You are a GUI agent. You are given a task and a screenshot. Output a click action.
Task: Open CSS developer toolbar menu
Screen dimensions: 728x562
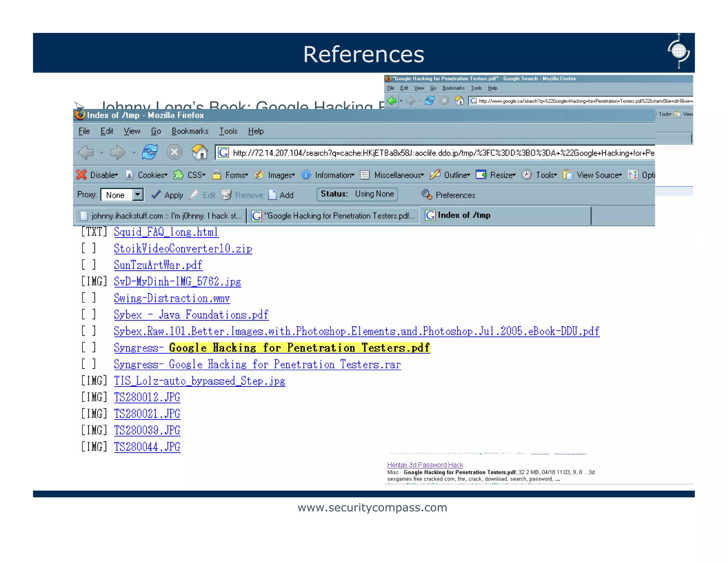189,175
